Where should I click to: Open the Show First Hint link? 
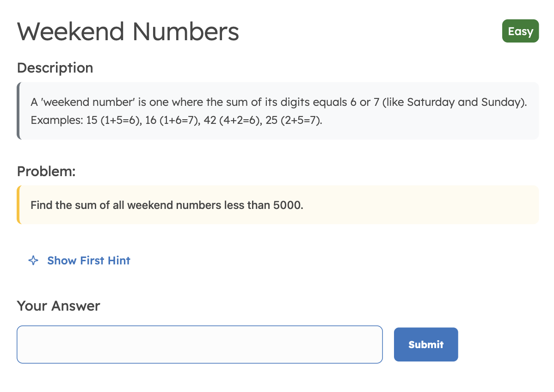coord(88,261)
